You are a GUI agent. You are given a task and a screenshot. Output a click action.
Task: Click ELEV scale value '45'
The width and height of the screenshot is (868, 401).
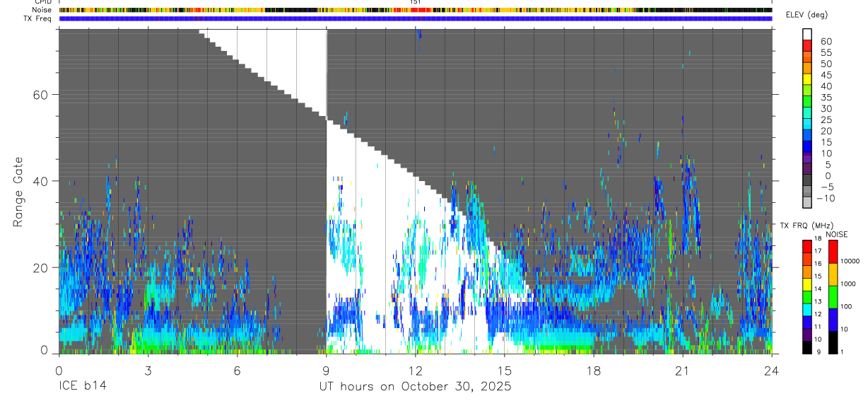point(826,75)
